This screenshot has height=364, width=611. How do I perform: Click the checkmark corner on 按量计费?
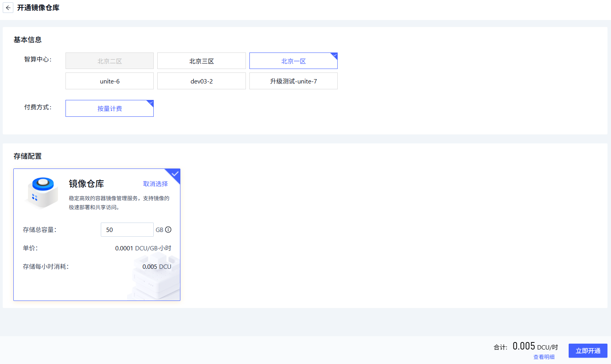click(x=150, y=103)
